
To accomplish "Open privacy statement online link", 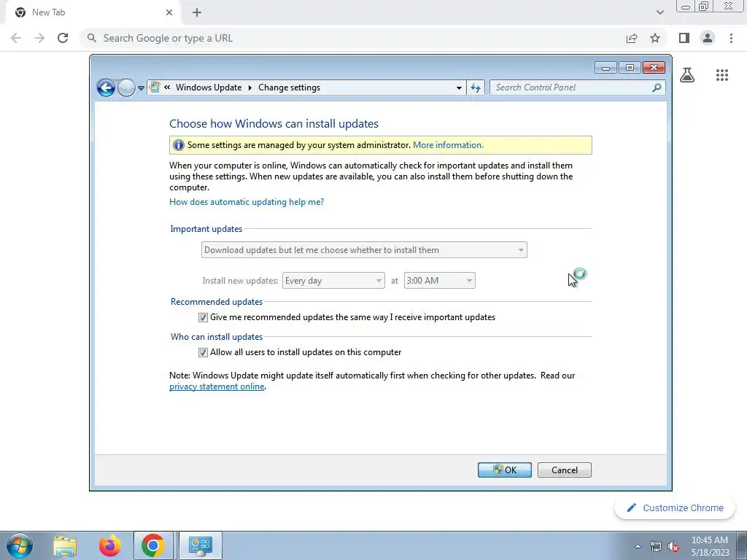I will (217, 386).
